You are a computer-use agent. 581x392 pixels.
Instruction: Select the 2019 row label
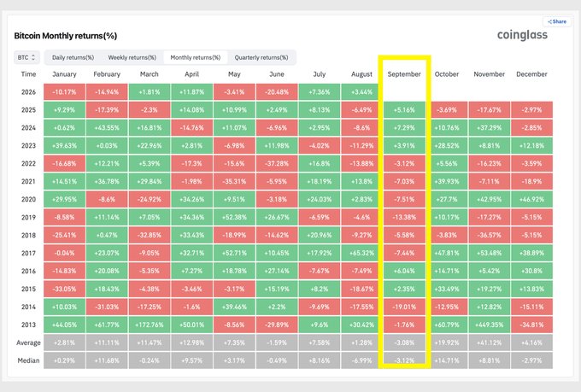pos(28,218)
